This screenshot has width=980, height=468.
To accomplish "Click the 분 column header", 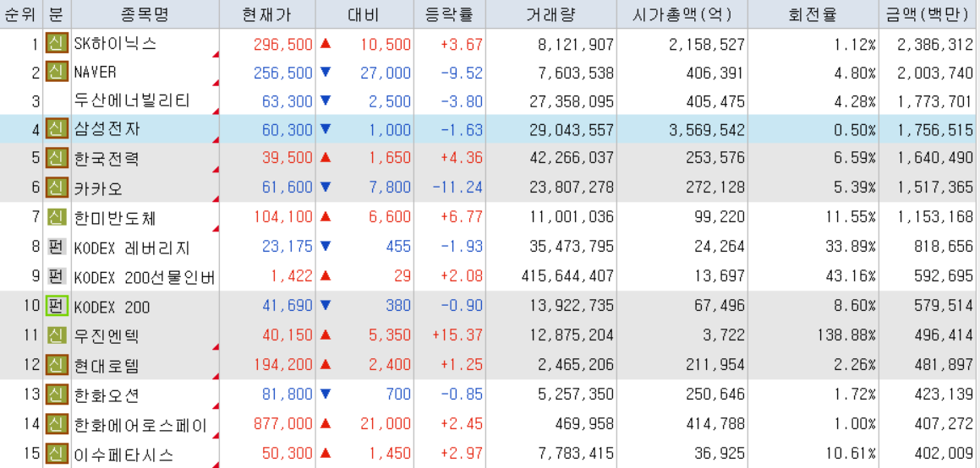I will [x=57, y=14].
